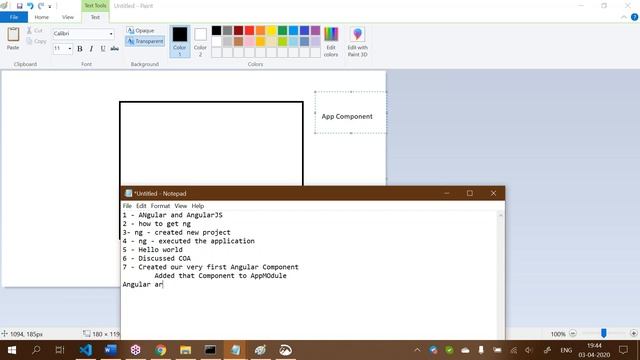
Task: Open the Windows Start menu
Action: [12, 350]
